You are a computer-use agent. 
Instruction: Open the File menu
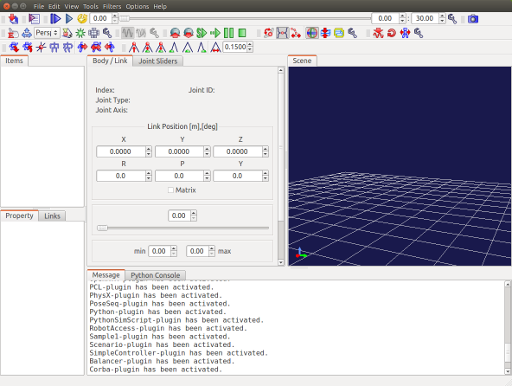point(39,6)
